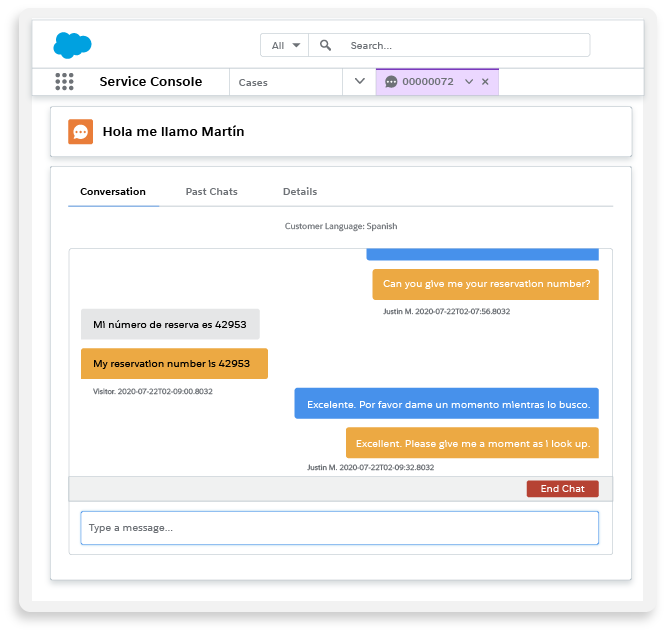
Task: Click the gray message Mi número de reserva es 42953
Action: click(x=170, y=324)
